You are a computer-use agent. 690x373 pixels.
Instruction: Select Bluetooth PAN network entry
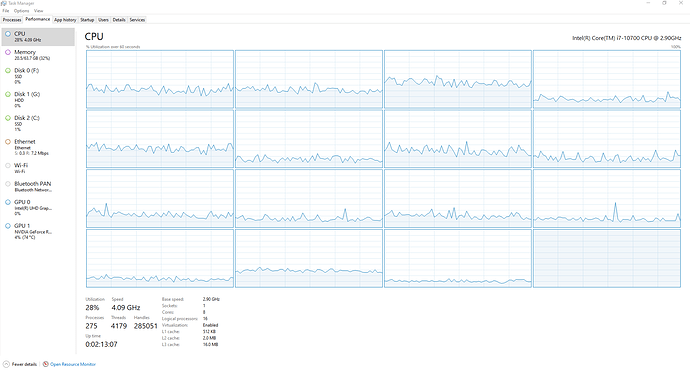38,186
